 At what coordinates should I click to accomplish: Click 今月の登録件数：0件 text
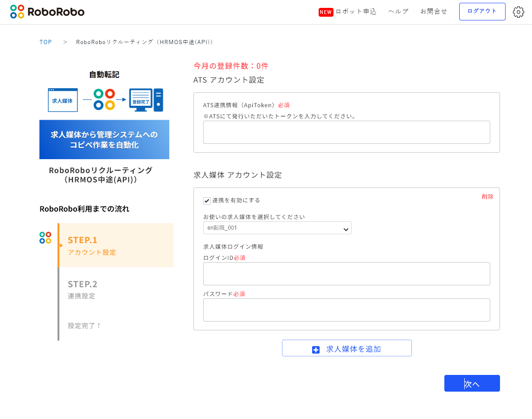[x=231, y=66]
